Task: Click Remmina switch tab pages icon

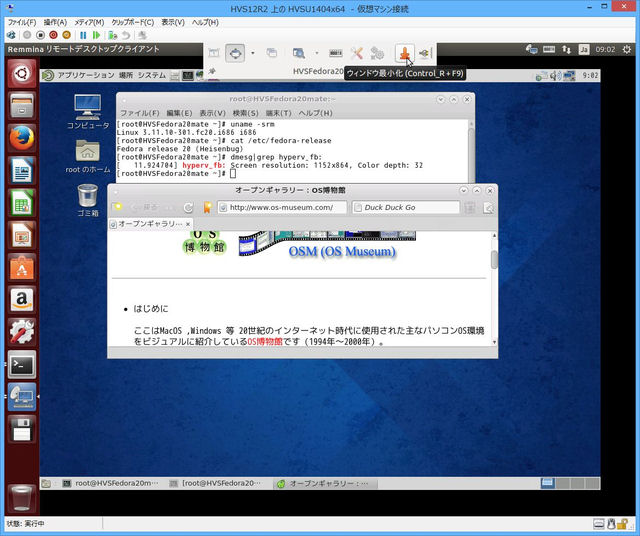Action: [271, 53]
